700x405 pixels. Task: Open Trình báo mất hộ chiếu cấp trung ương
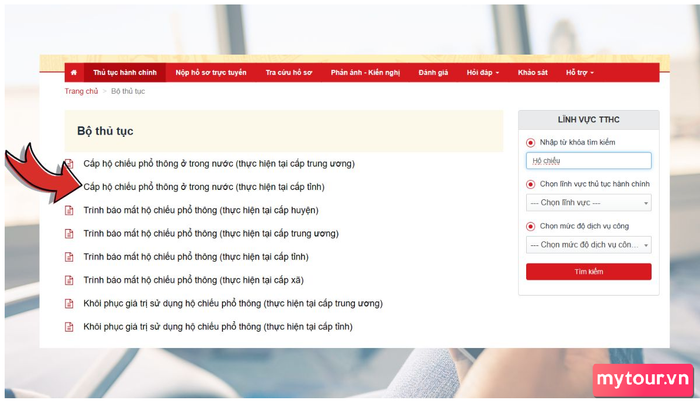[x=211, y=233]
